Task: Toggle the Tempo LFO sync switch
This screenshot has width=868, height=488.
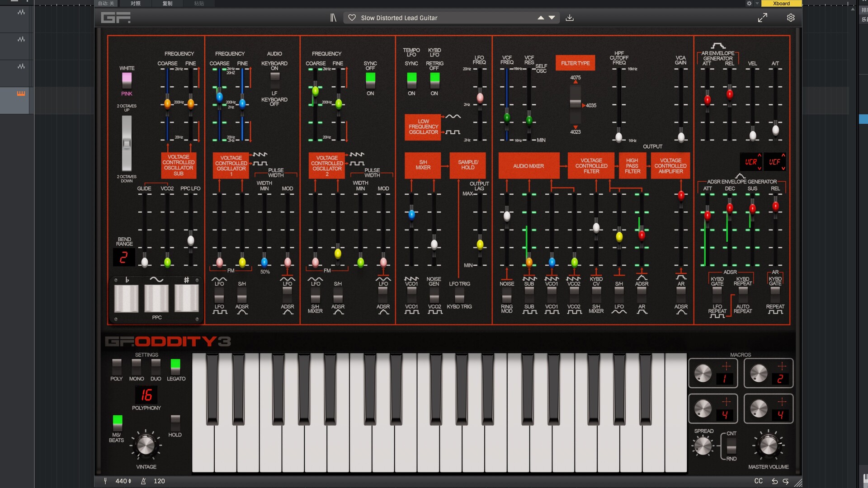Action: pos(411,80)
